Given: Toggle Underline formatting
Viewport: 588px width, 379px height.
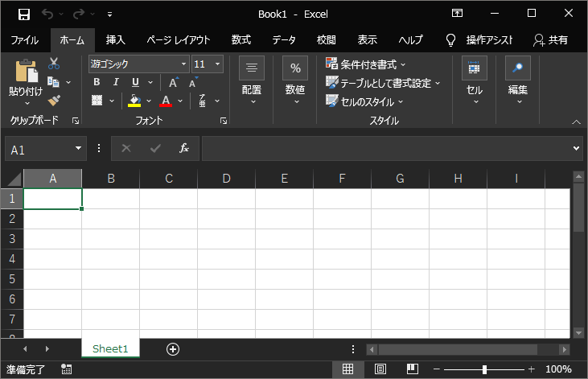Looking at the screenshot, I should (x=134, y=82).
